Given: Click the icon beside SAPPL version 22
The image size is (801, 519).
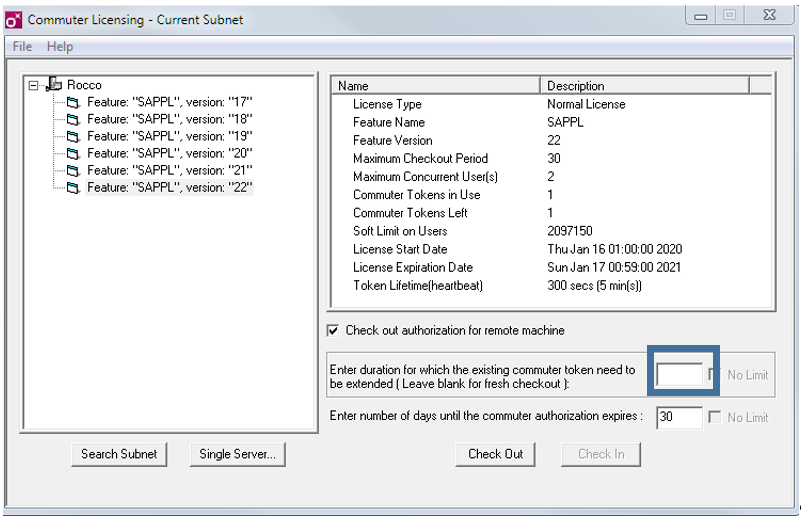Looking at the screenshot, I should click(73, 187).
